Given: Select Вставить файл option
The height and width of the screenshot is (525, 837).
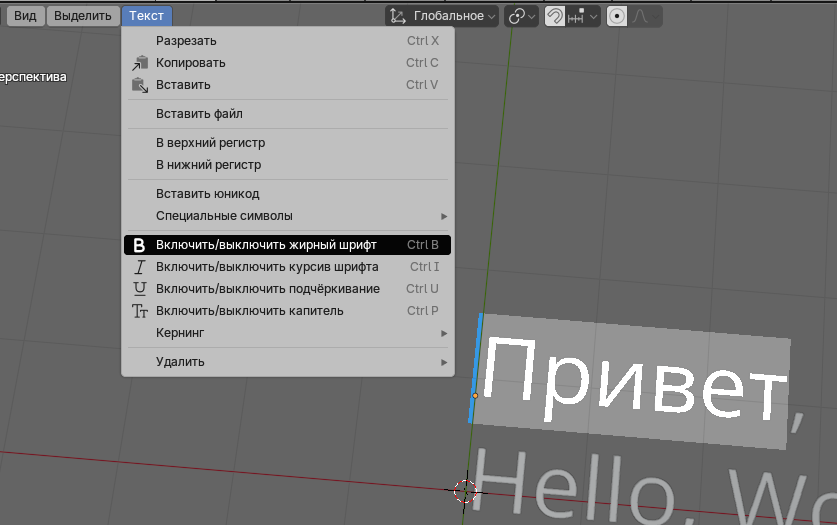Looking at the screenshot, I should (x=287, y=114).
